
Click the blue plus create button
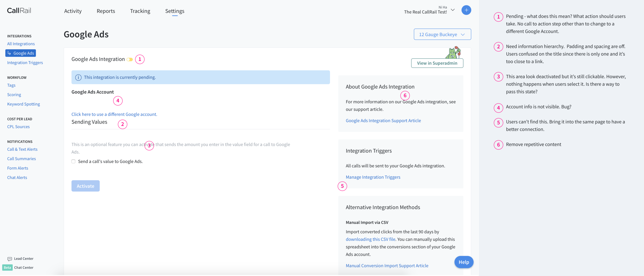(466, 10)
